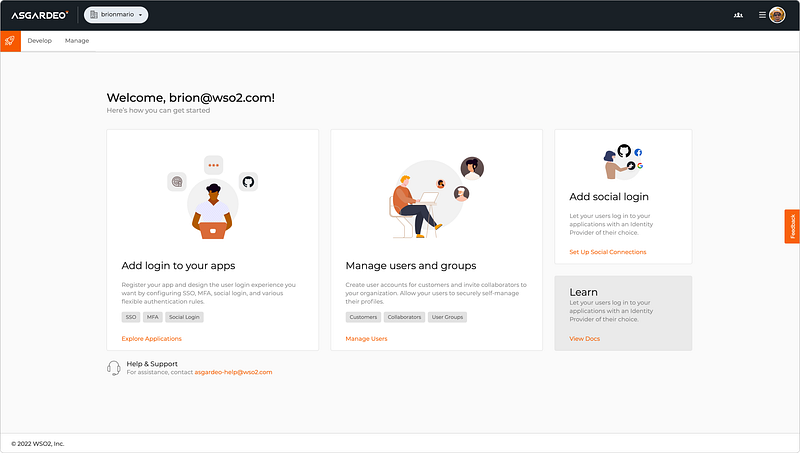
Task: Click the Welcome, brion@wso2.com! heading
Action: [191, 98]
